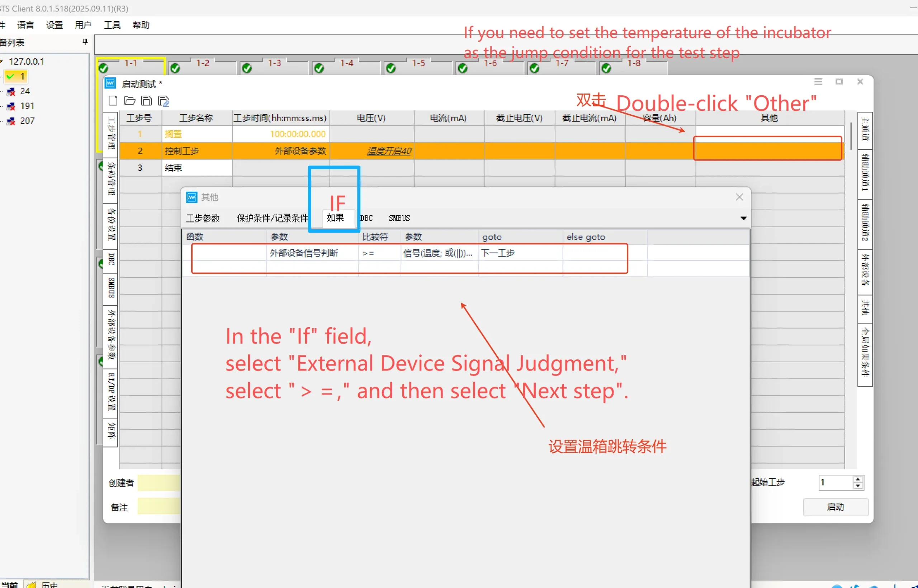Decrease the 起始工步 value with down arrow
The image size is (918, 588).
(858, 486)
